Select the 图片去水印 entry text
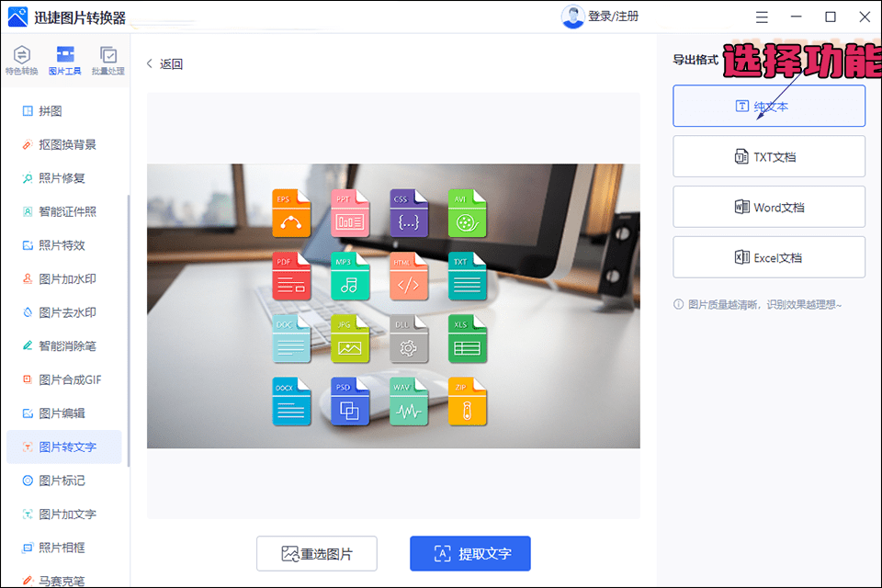Screen dimensions: 882x588 pyautogui.click(x=67, y=312)
